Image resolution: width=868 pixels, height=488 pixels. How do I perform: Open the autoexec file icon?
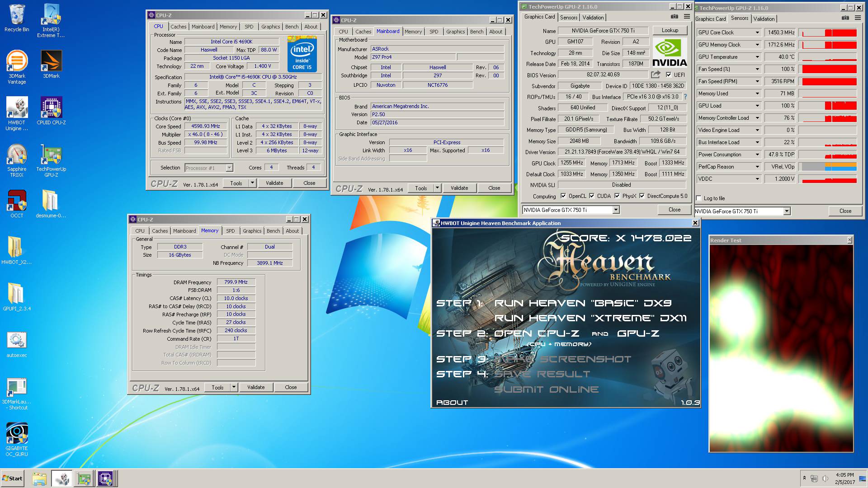(x=17, y=344)
